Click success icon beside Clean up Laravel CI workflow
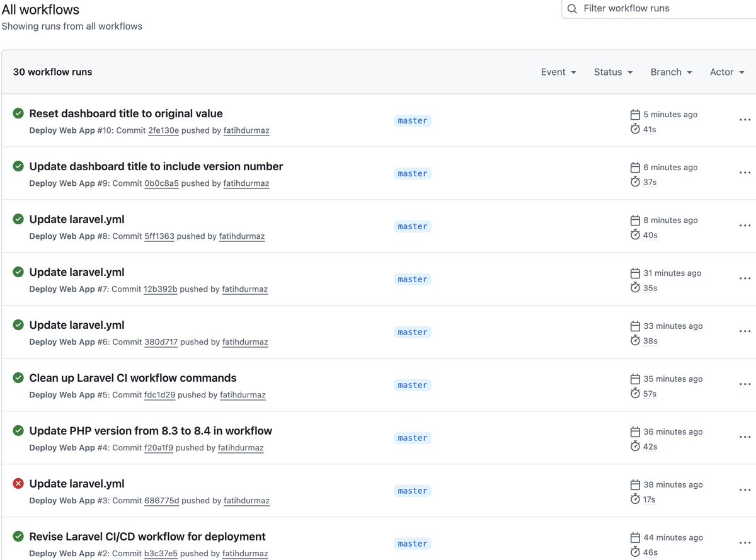This screenshot has height=560, width=756. click(x=18, y=378)
